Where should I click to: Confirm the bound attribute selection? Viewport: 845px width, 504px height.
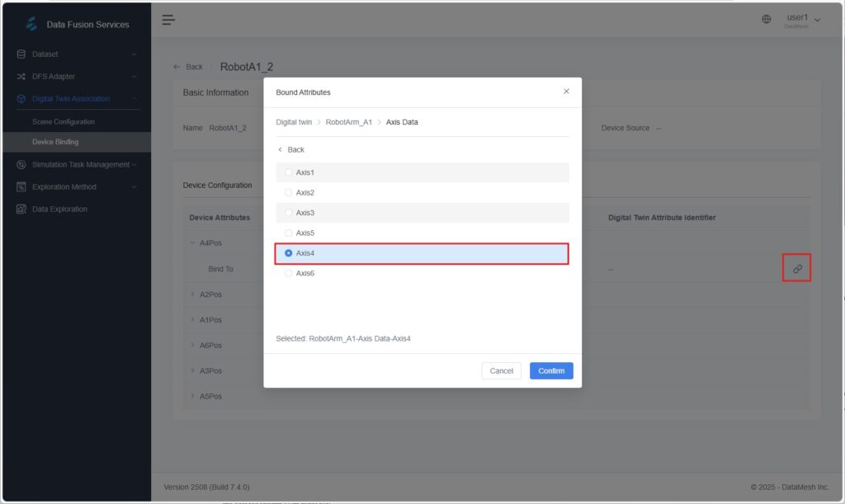[x=551, y=371]
